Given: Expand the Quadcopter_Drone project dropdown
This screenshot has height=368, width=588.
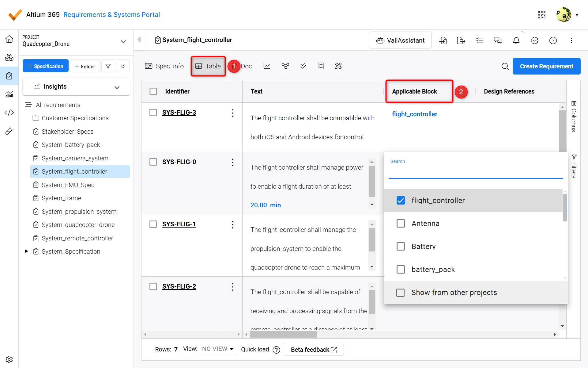Looking at the screenshot, I should click(123, 42).
